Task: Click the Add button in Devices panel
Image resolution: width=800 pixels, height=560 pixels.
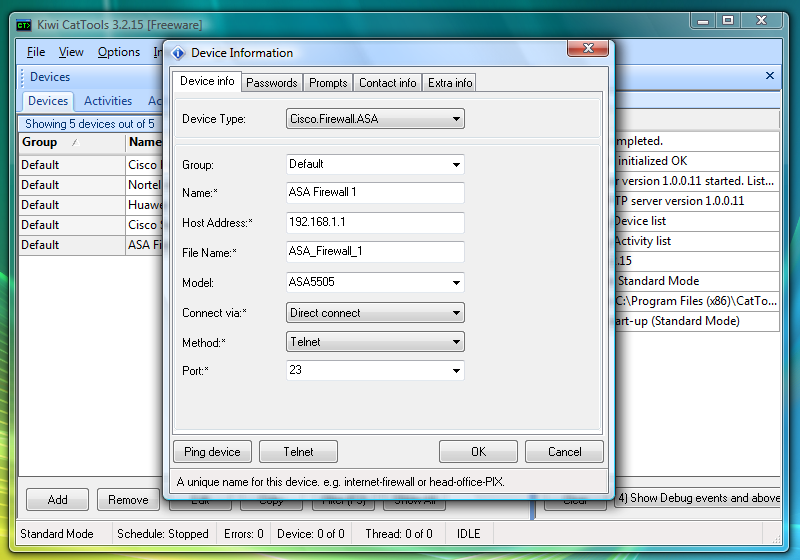Action: click(57, 500)
